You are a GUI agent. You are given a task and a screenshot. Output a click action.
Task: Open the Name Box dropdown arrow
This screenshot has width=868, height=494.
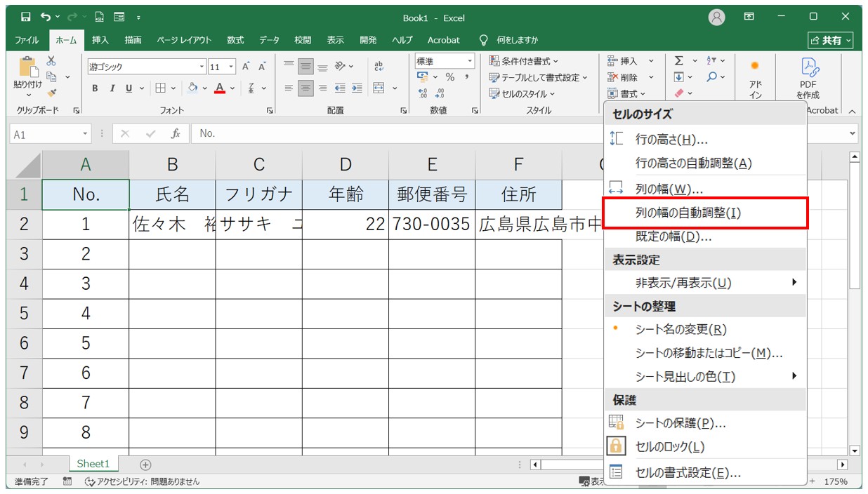(86, 134)
